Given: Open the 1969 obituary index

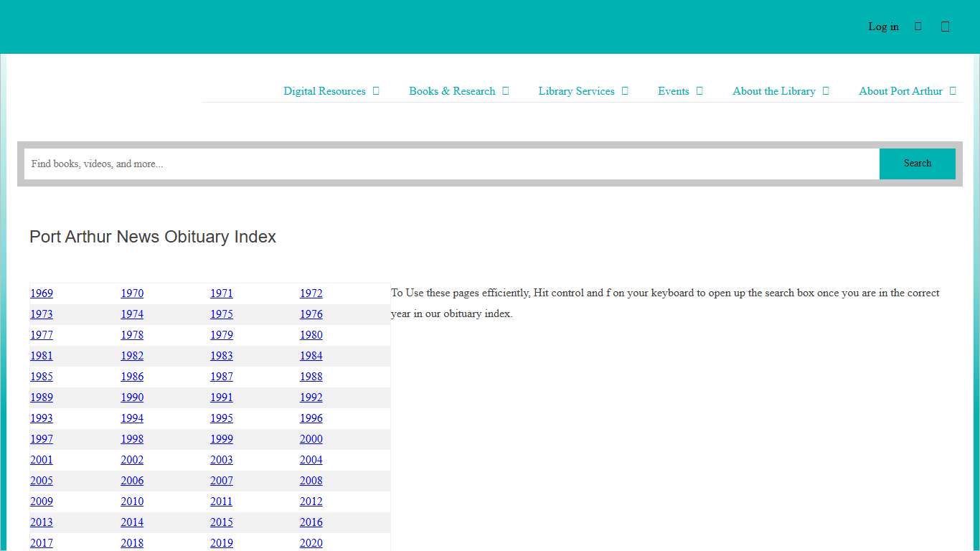Looking at the screenshot, I should (42, 293).
